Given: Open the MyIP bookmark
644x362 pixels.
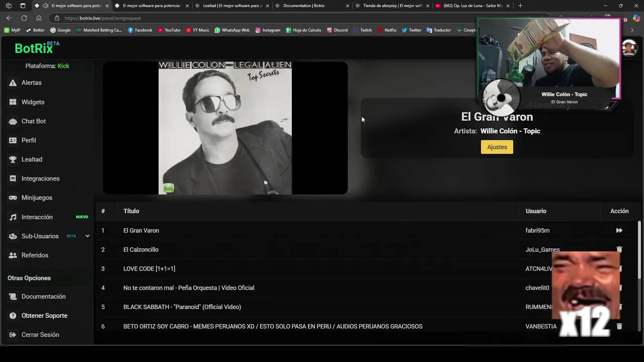Looking at the screenshot, I should [12, 30].
